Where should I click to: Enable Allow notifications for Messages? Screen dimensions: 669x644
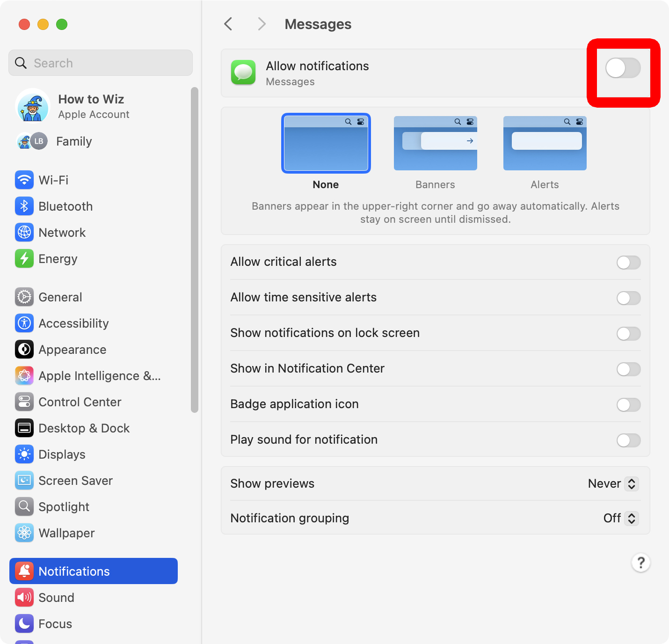tap(623, 68)
